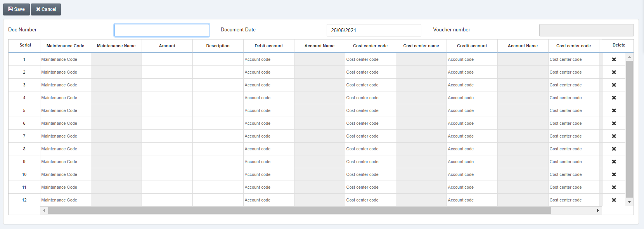Delete row 4 using its X icon
This screenshot has width=644, height=229.
click(614, 98)
